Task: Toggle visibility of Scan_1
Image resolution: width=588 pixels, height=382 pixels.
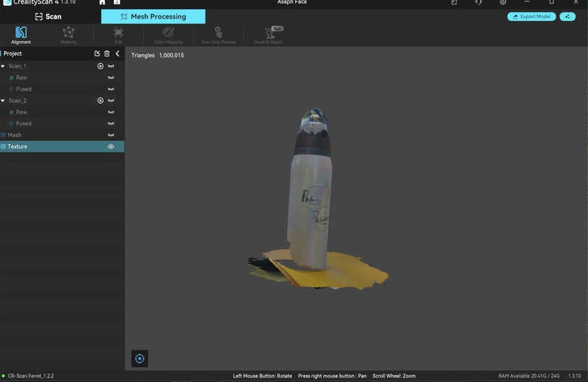Action: tap(111, 66)
